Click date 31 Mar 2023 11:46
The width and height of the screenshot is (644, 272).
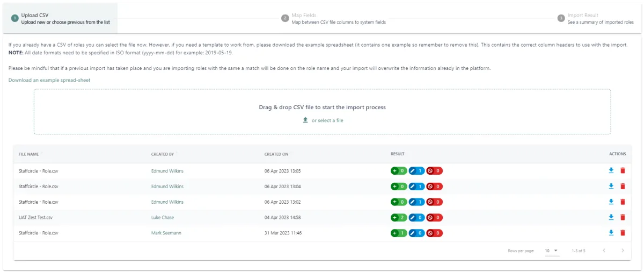(x=283, y=233)
